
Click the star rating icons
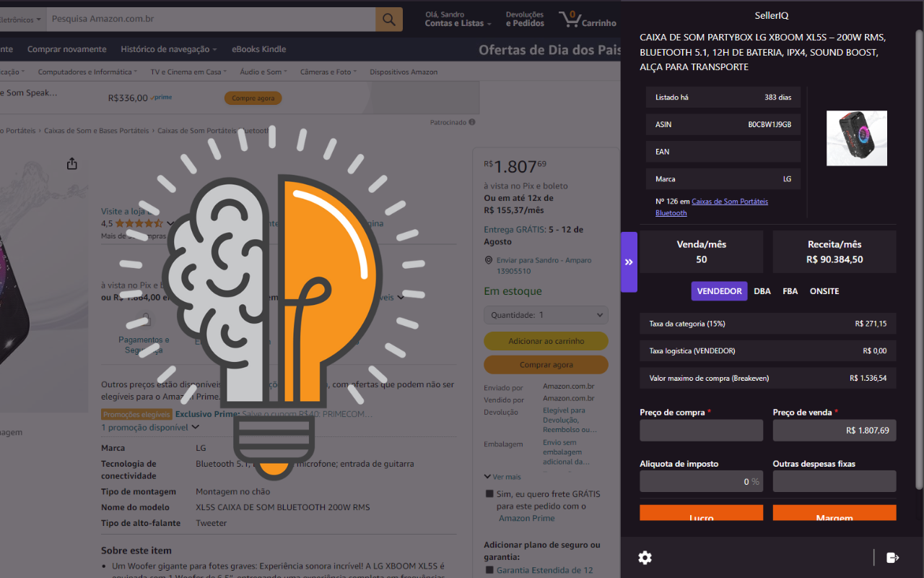point(139,224)
